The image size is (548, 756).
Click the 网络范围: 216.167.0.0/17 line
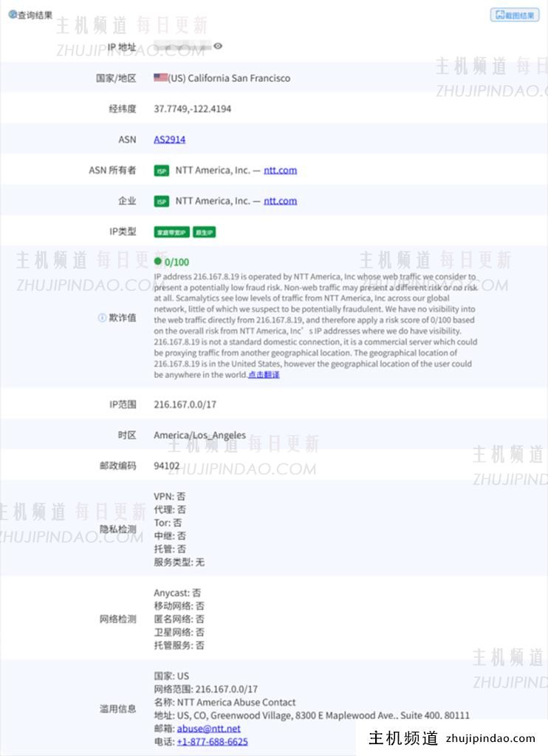[x=205, y=690]
